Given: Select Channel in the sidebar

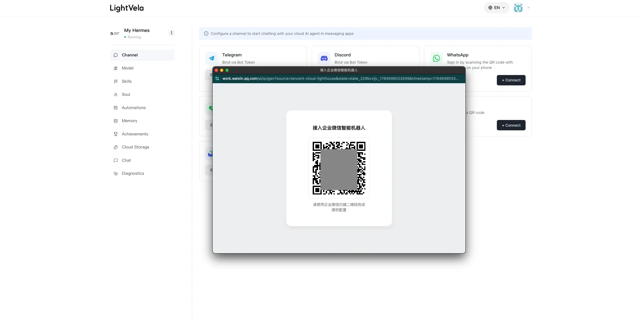Looking at the screenshot, I should coord(142,55).
